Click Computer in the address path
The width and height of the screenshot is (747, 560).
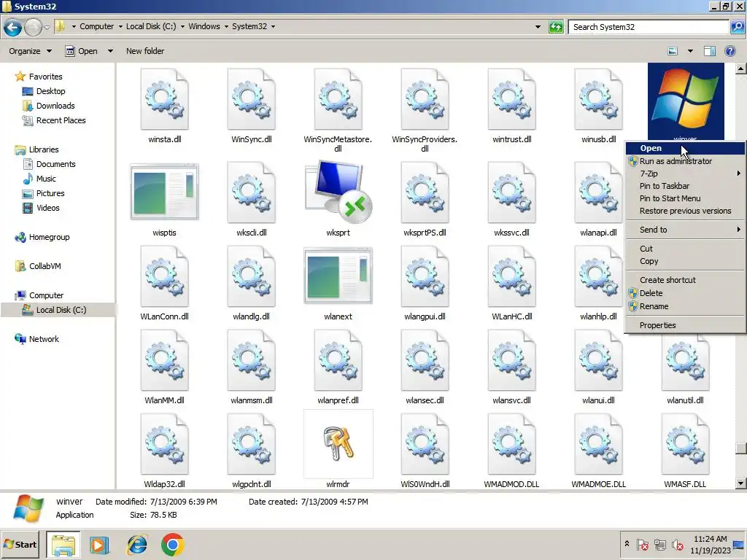pos(96,27)
